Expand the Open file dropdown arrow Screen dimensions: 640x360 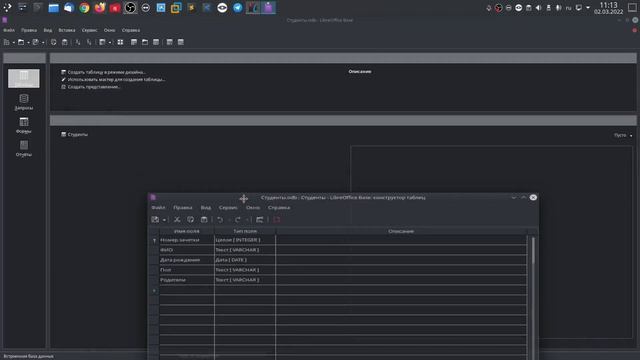click(28, 42)
